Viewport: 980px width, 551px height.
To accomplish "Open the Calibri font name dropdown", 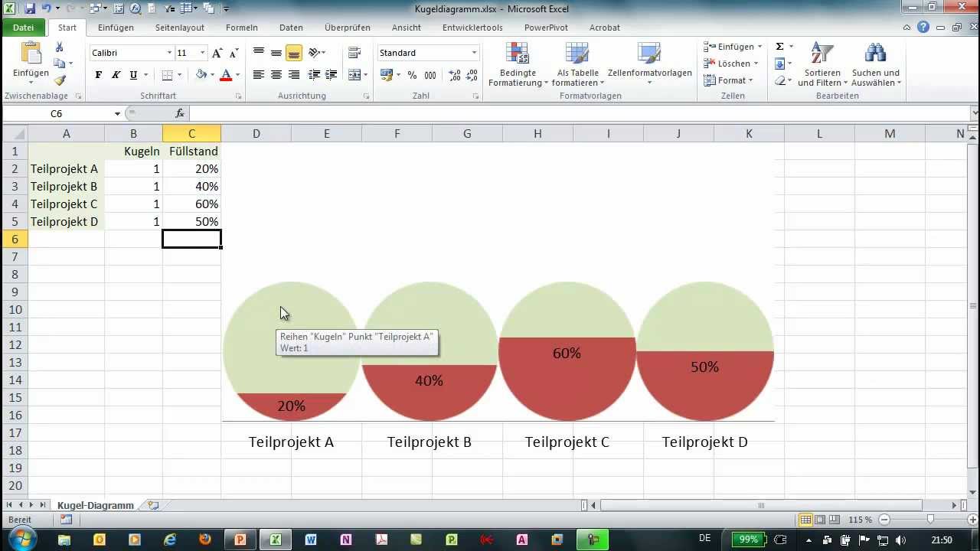I will point(169,53).
